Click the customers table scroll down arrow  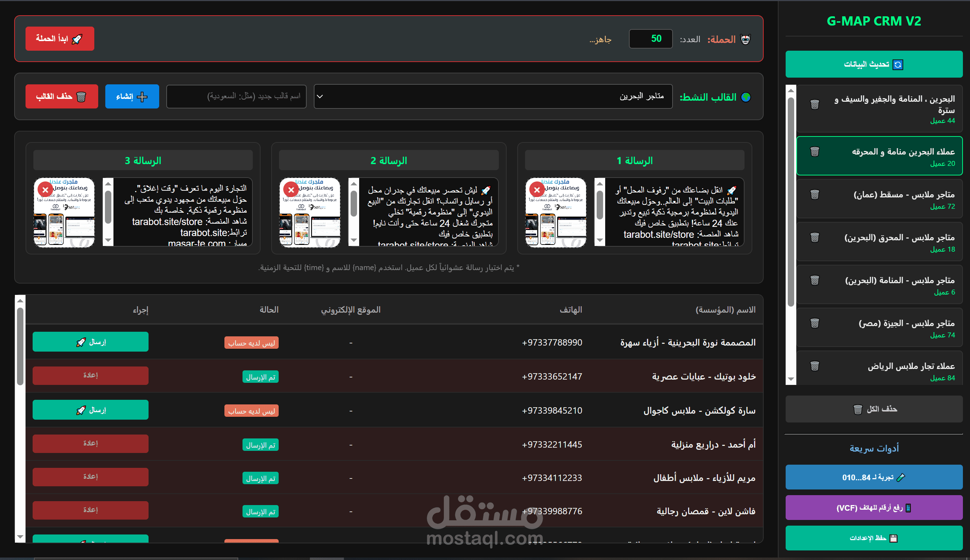[x=20, y=537]
